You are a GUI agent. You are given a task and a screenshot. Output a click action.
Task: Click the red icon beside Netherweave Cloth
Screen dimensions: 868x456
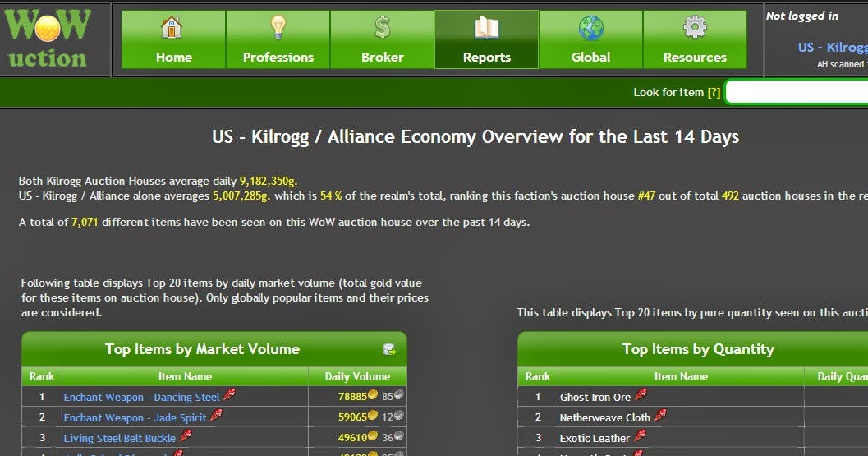pos(660,415)
